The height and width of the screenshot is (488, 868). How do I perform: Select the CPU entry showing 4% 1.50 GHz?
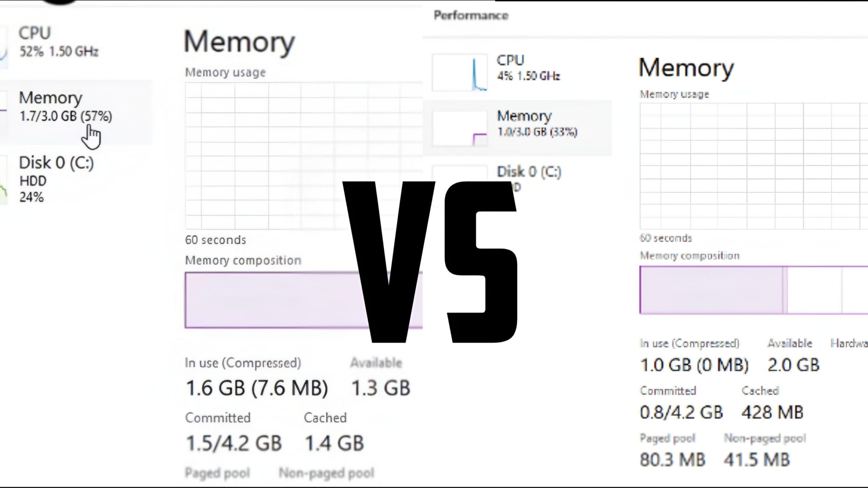coord(528,68)
